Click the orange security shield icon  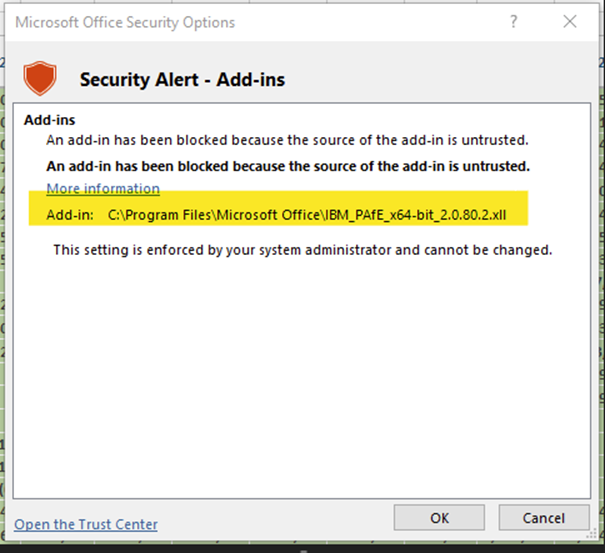point(40,78)
